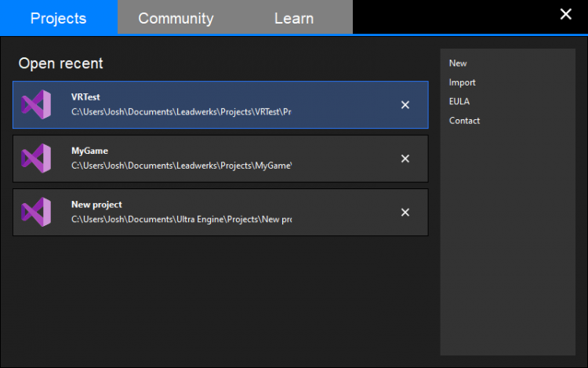Click the Visual Studio icon for MyGame
Viewport: 588px width, 368px height.
coord(36,158)
